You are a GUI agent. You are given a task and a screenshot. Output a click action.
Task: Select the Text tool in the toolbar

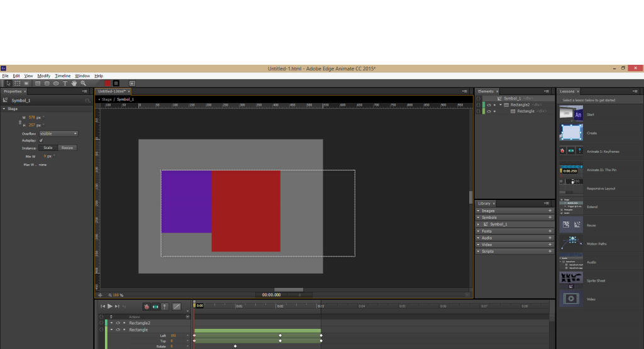coord(65,83)
